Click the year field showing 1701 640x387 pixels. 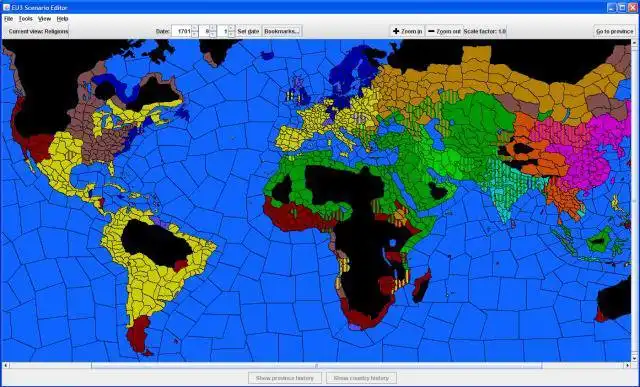[x=182, y=31]
